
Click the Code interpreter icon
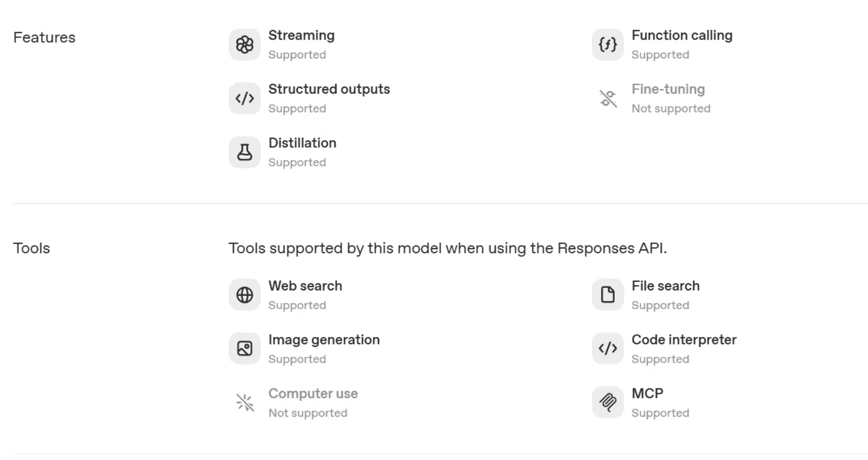608,349
